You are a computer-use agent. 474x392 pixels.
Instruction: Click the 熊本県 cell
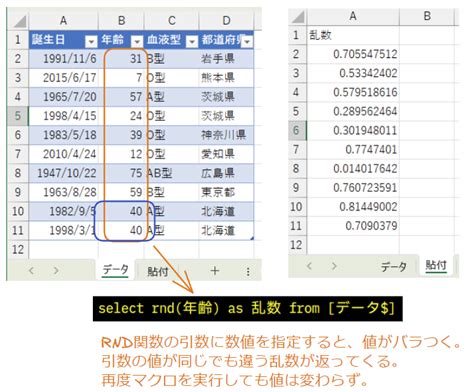pos(226,78)
